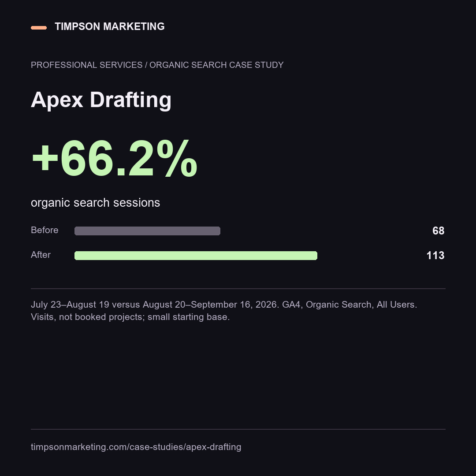Click the After value 113

click(435, 256)
